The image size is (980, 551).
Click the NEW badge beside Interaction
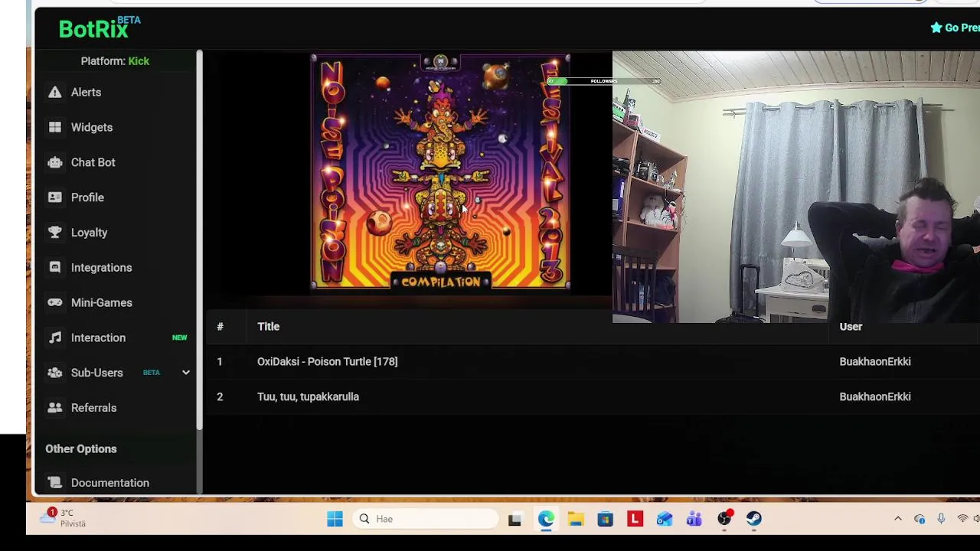click(x=179, y=337)
